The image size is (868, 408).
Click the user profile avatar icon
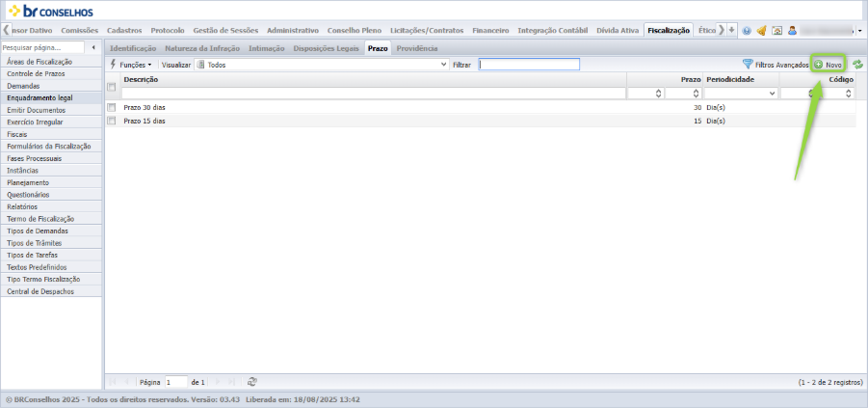[792, 31]
